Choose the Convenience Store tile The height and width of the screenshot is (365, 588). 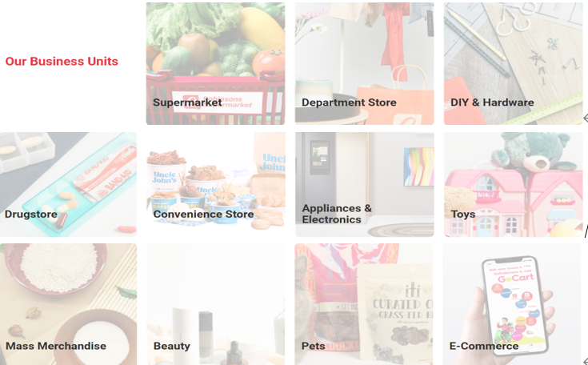point(216,184)
